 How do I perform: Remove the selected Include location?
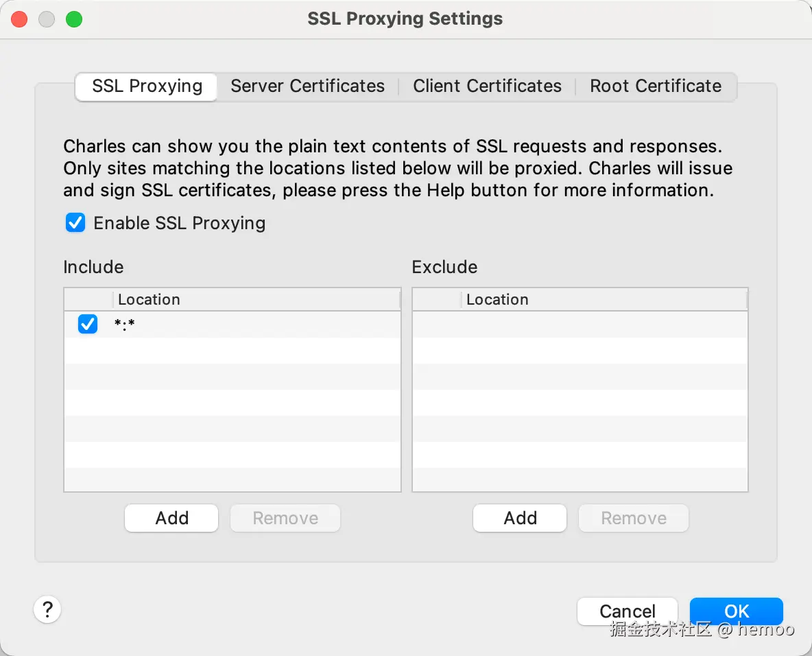[x=285, y=518]
